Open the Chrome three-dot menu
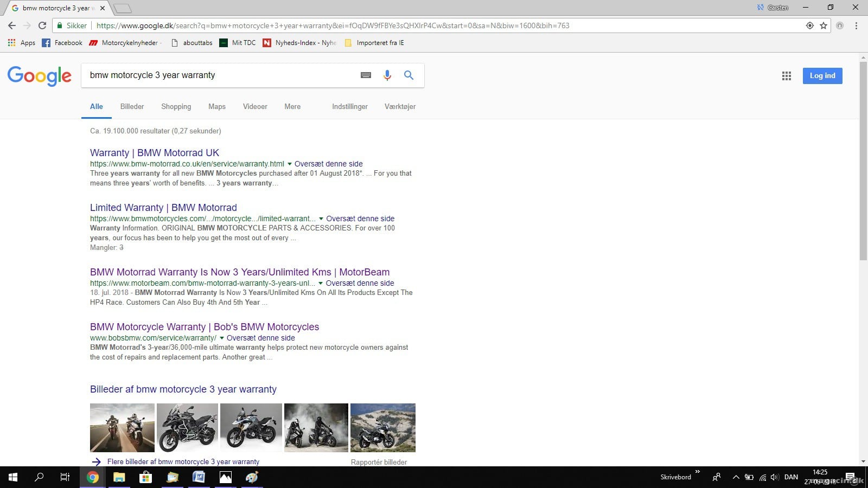 pyautogui.click(x=856, y=25)
